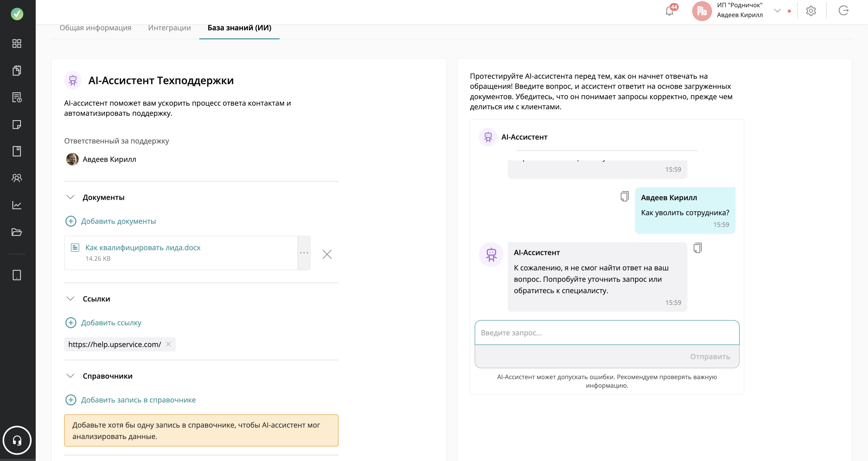868x461 pixels.
Task: Copy the AI-Ассистент reply message
Action: (x=697, y=248)
